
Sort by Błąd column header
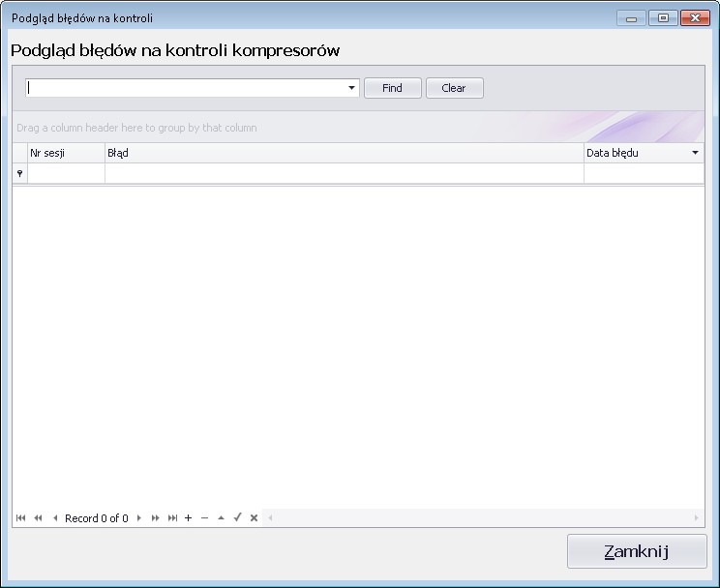click(344, 153)
